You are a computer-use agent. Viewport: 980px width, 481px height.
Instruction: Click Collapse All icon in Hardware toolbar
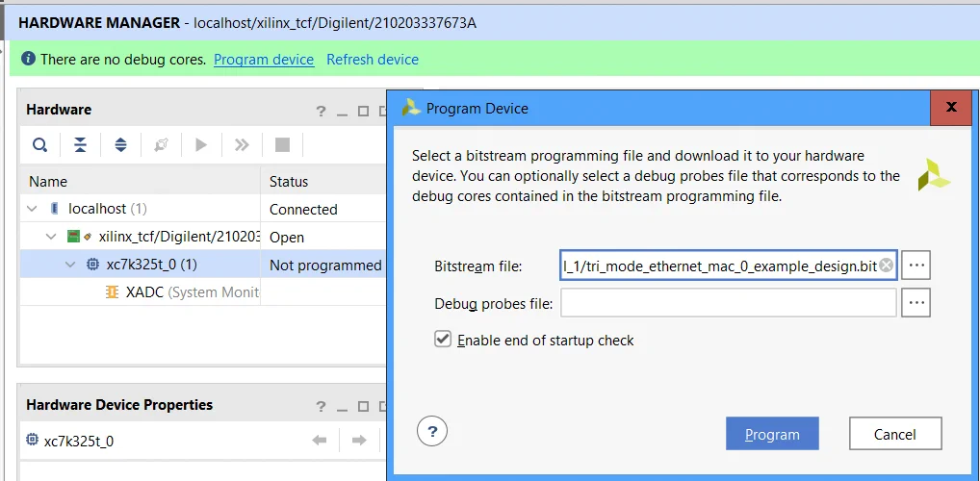[80, 145]
